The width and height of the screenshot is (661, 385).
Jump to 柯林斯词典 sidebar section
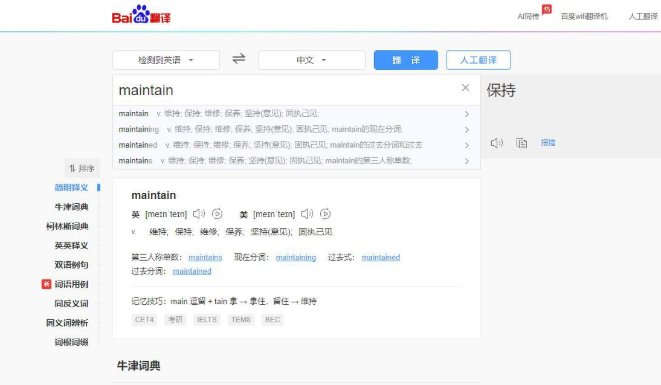(67, 226)
